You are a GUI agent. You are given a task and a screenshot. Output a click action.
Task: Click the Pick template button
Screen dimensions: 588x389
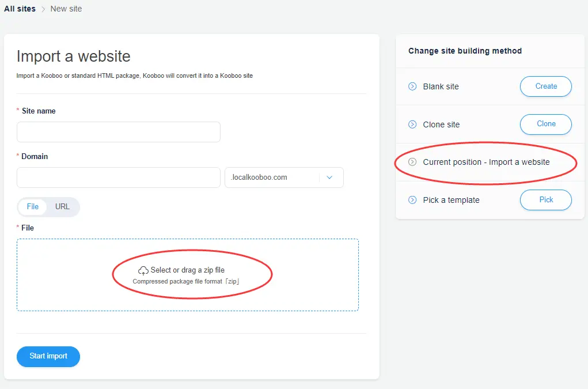pos(545,200)
